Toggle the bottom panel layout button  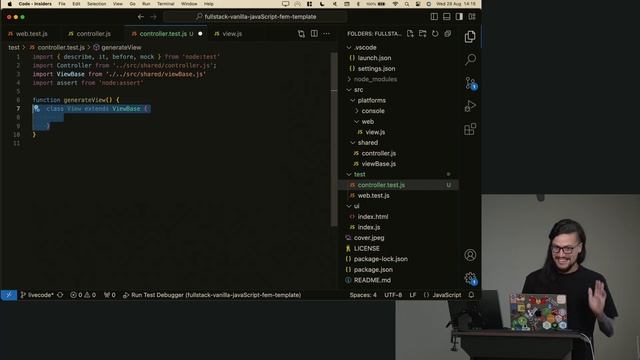447,17
